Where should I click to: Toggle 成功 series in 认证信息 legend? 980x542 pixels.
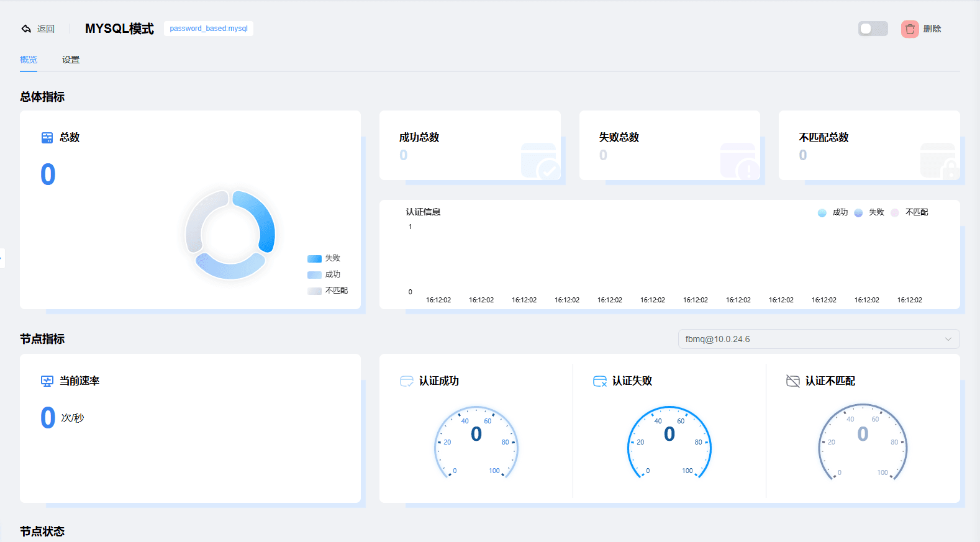tap(833, 212)
